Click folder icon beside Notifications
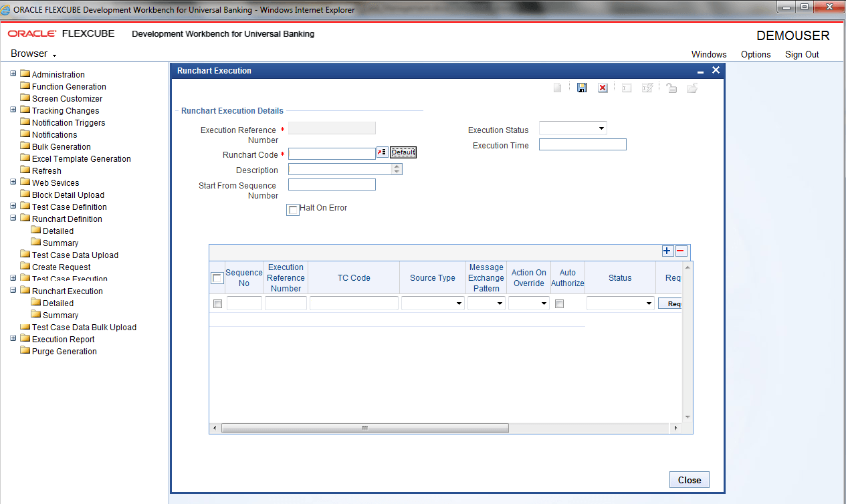Image resolution: width=846 pixels, height=504 pixels. pyautogui.click(x=25, y=134)
